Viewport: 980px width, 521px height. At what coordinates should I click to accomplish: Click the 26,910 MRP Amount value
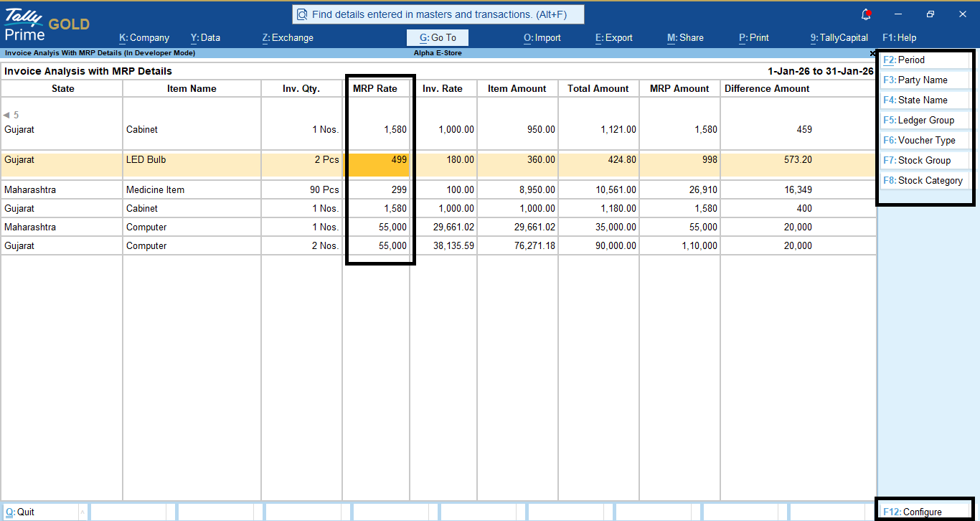702,190
